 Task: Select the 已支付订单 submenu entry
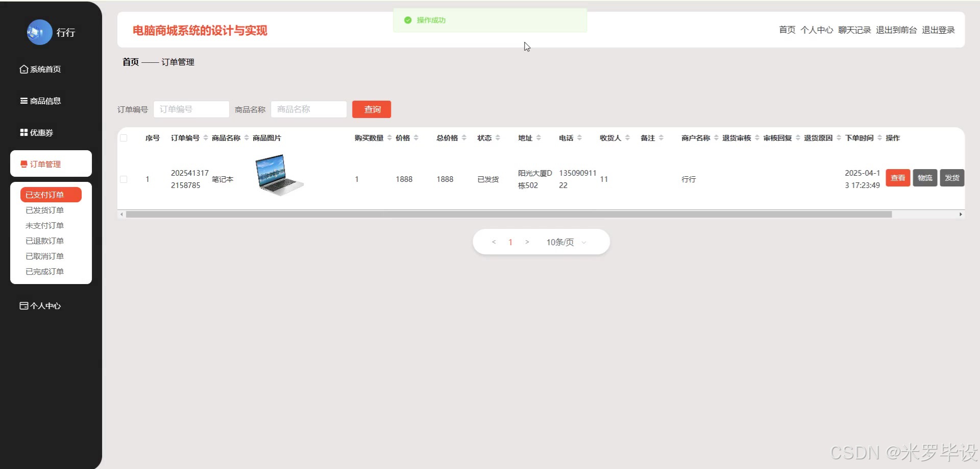(51, 194)
